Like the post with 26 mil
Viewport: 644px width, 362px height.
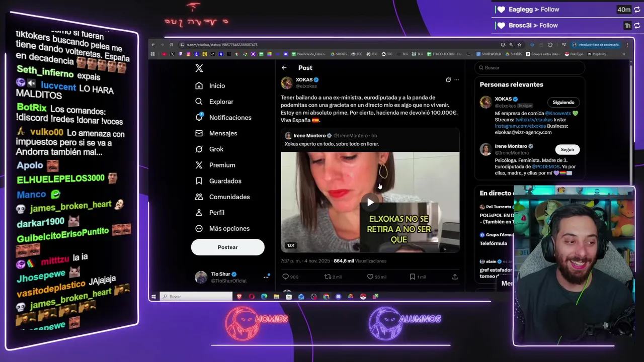376,277
